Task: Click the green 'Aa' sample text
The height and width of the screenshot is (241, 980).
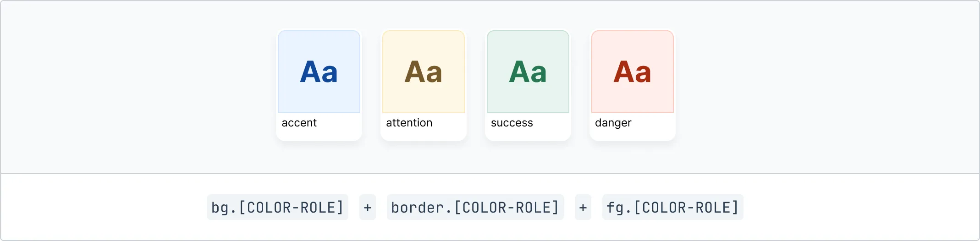Action: (x=528, y=72)
